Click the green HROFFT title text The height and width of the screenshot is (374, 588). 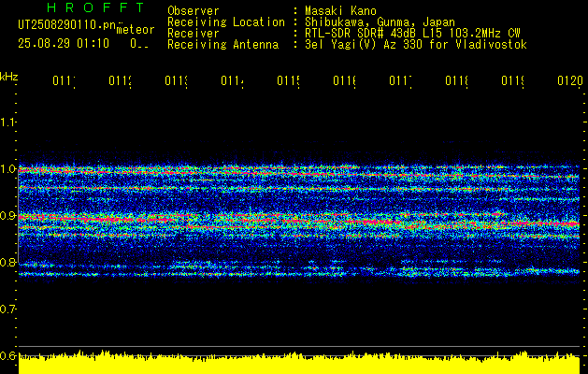coord(96,7)
